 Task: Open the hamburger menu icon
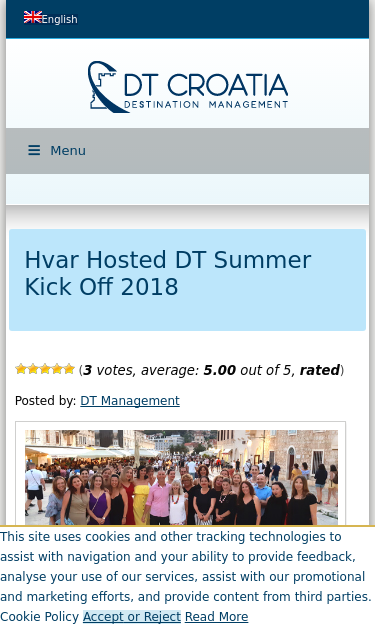(34, 150)
